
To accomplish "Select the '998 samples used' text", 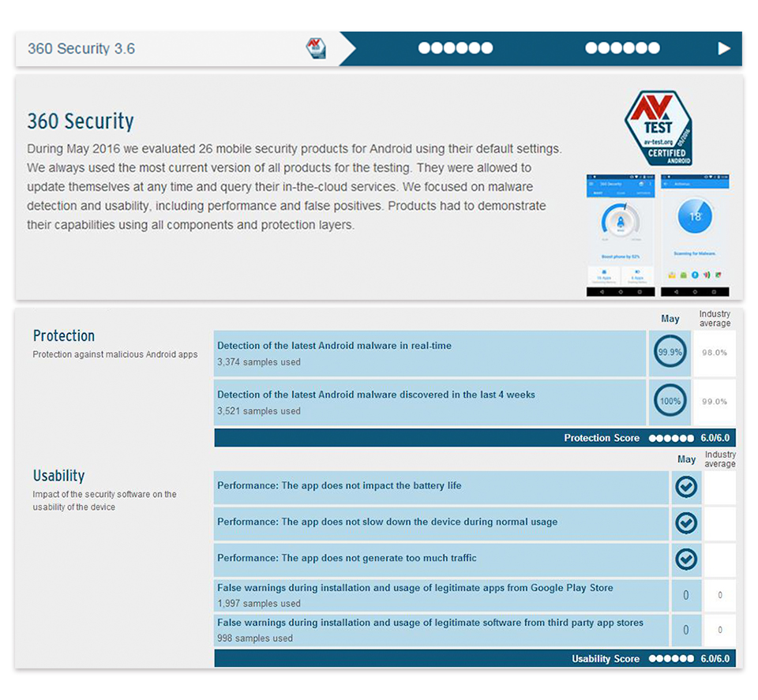I will (x=255, y=638).
